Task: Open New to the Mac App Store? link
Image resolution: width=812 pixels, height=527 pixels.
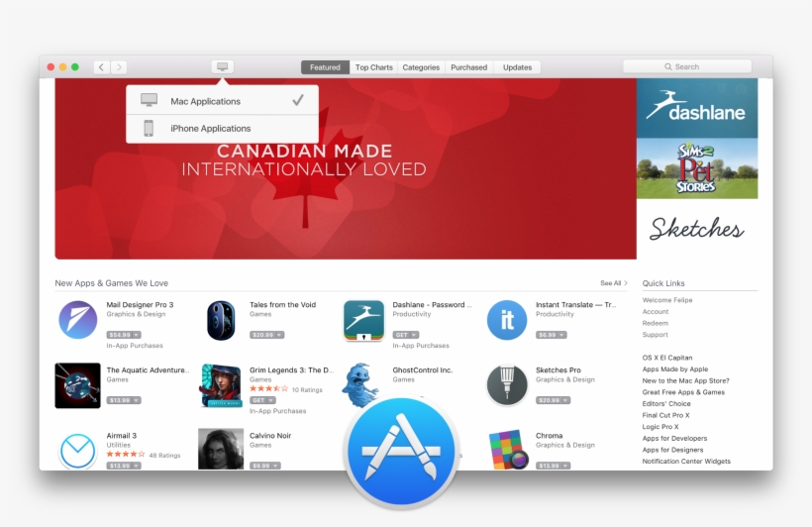Action: coord(685,380)
